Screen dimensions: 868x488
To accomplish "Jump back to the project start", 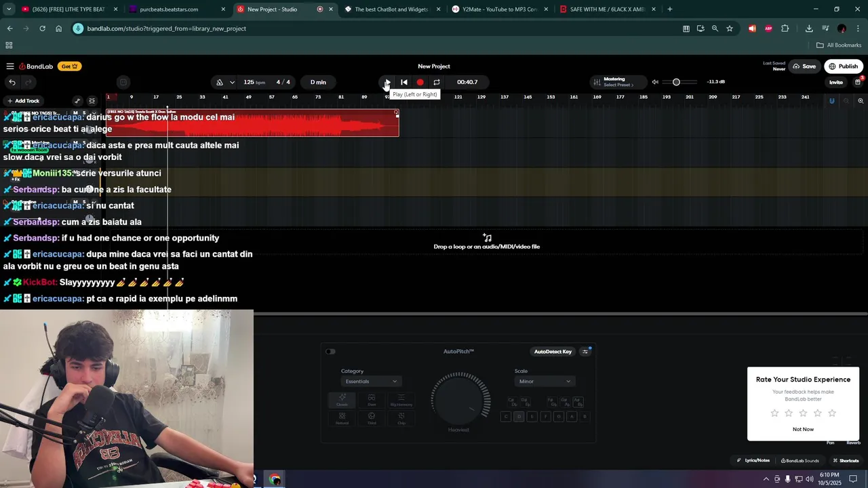I will click(x=404, y=82).
